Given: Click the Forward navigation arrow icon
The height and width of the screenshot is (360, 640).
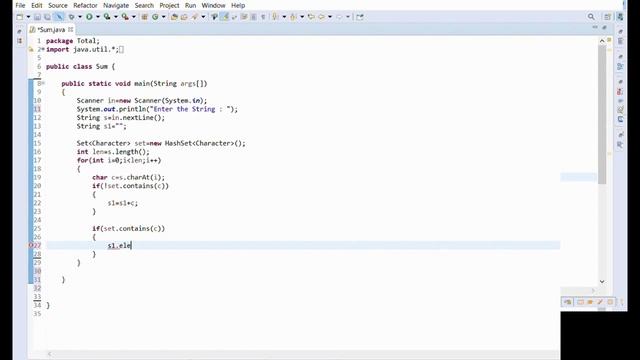Looking at the screenshot, I should coord(340,17).
